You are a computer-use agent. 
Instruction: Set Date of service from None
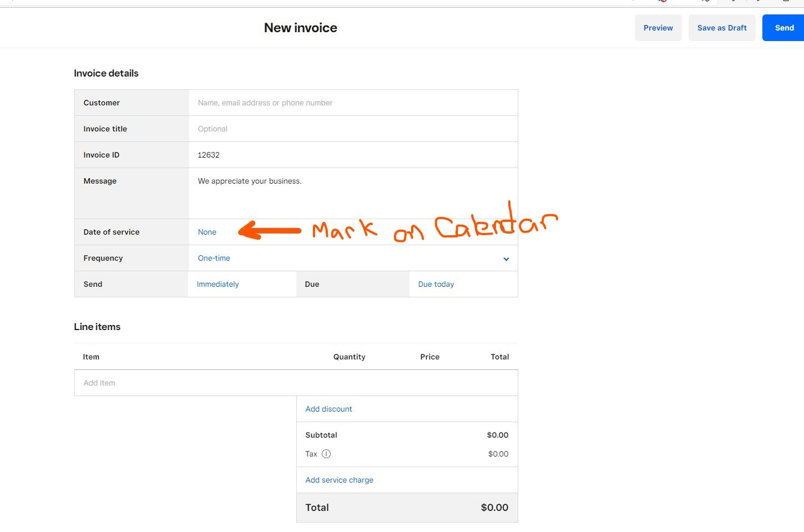point(207,232)
